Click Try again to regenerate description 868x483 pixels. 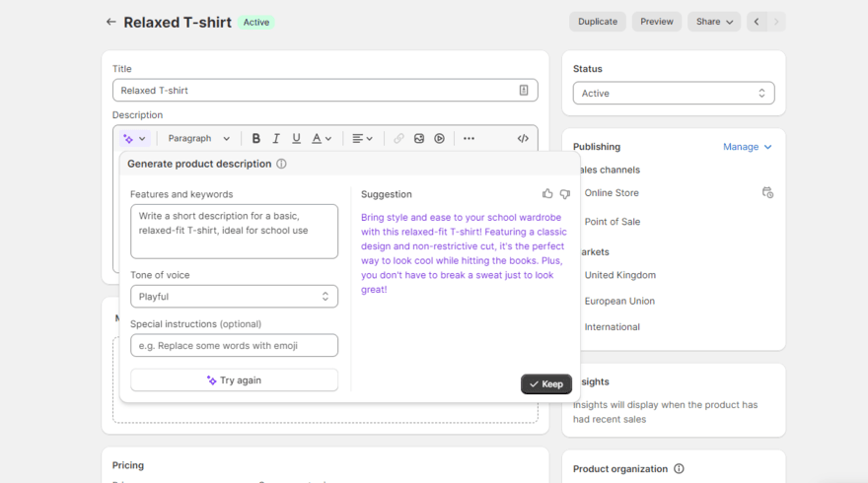click(234, 380)
